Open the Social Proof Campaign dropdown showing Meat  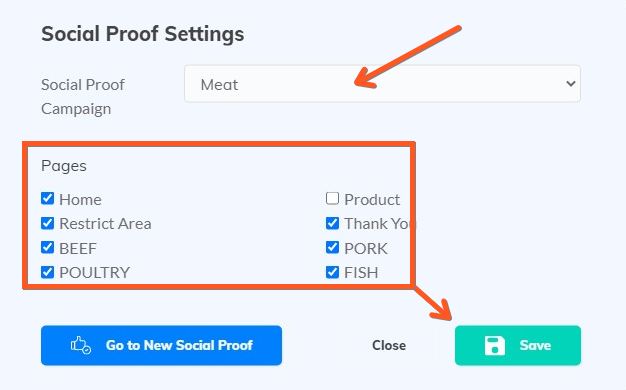pos(382,84)
